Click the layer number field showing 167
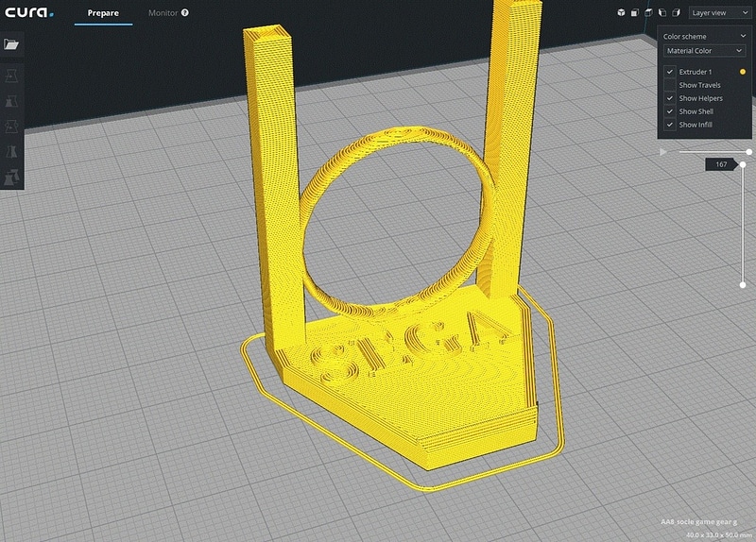Viewport: 756px width, 542px height. click(721, 164)
